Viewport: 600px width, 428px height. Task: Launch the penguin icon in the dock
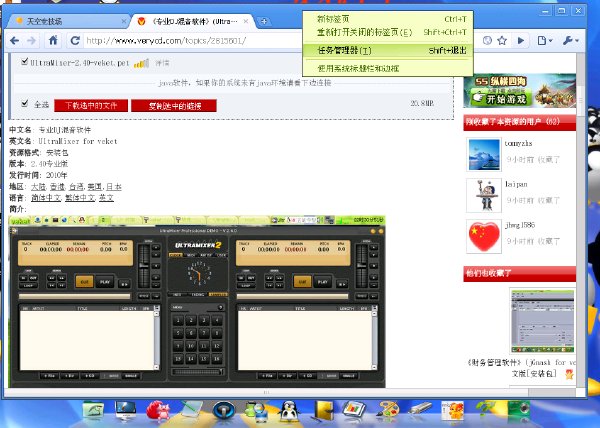[290, 412]
